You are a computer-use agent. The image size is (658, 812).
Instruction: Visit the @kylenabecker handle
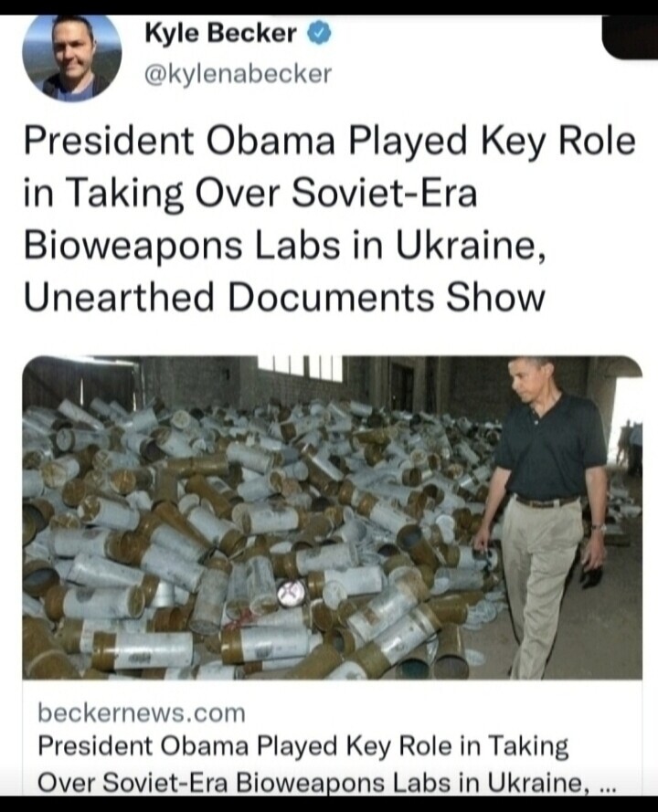click(x=238, y=74)
